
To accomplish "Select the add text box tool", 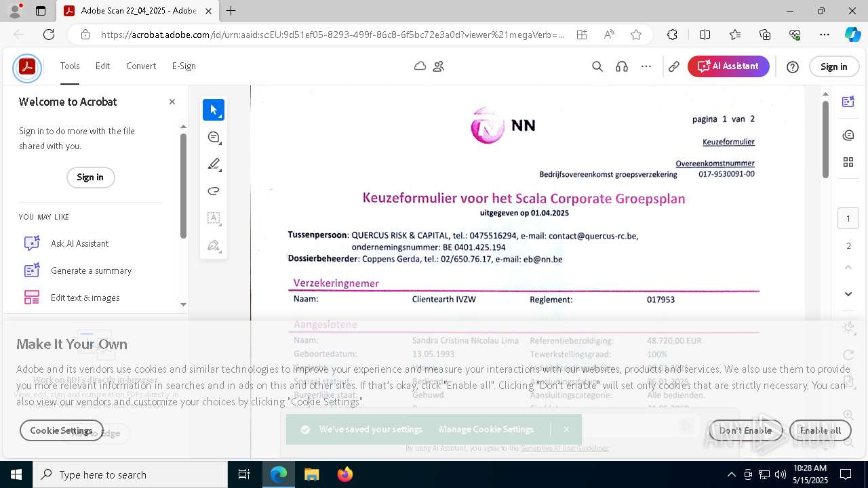I will [214, 218].
